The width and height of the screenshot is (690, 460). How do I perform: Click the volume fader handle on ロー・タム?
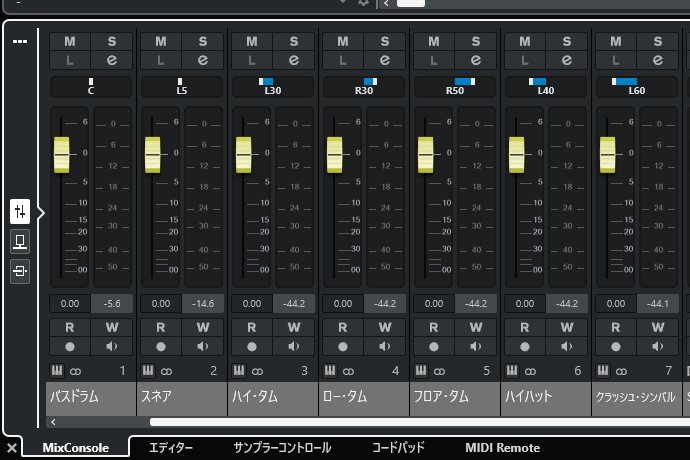[x=334, y=154]
